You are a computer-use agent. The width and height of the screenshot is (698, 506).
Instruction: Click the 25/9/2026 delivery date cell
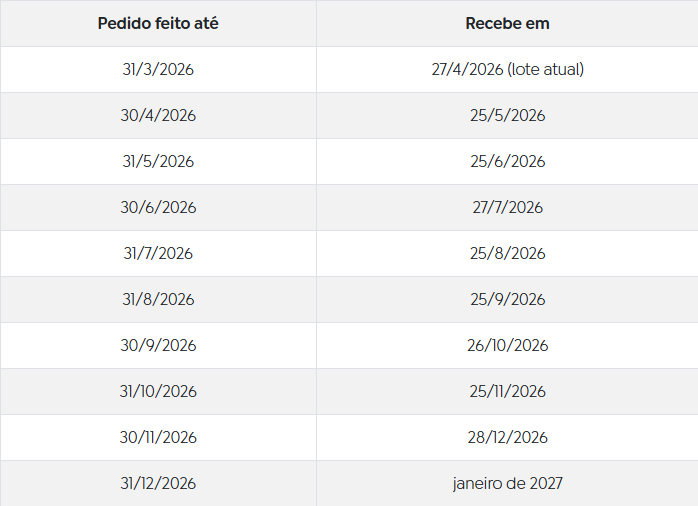[507, 299]
